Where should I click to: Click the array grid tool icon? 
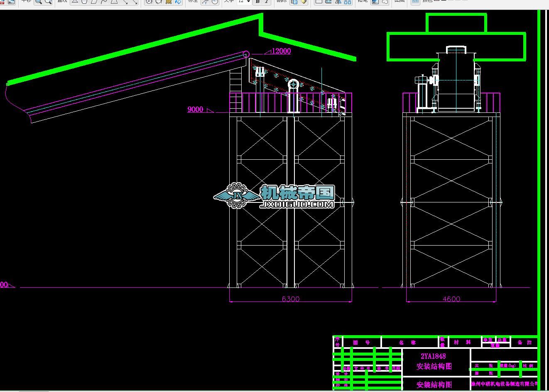pyautogui.click(x=348, y=2)
